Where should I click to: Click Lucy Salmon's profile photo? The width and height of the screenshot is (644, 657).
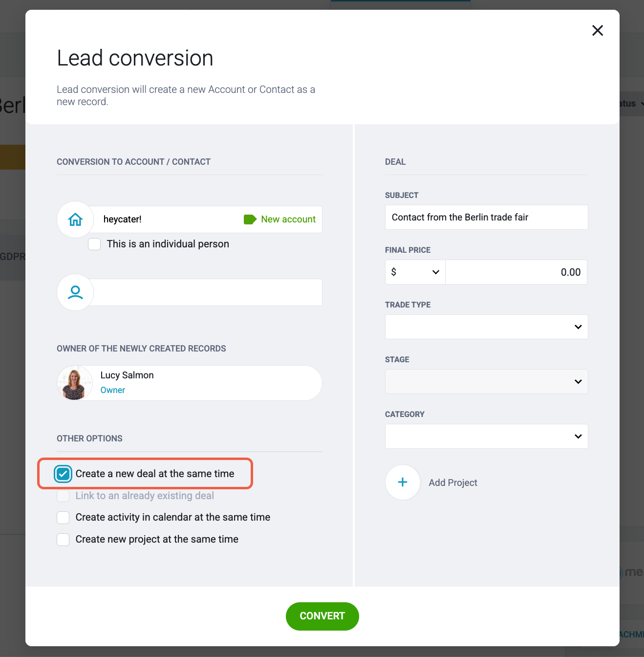click(x=75, y=383)
